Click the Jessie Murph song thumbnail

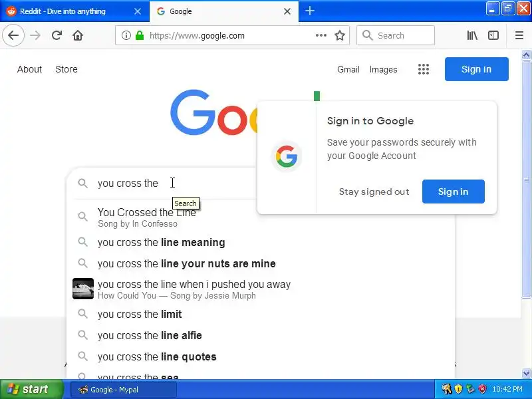pyautogui.click(x=83, y=289)
